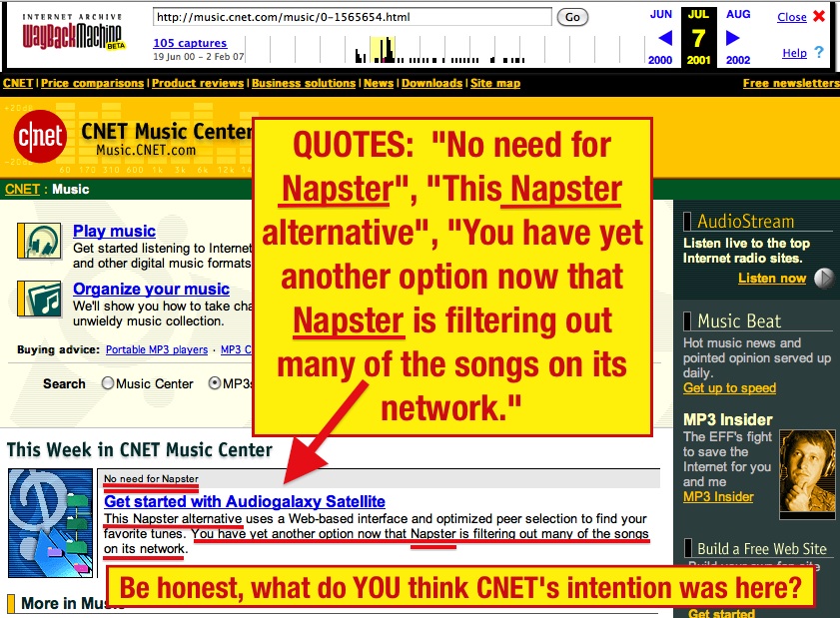Image resolution: width=840 pixels, height=618 pixels.
Task: Select AUG 2002 in capture navigation
Action: (738, 36)
